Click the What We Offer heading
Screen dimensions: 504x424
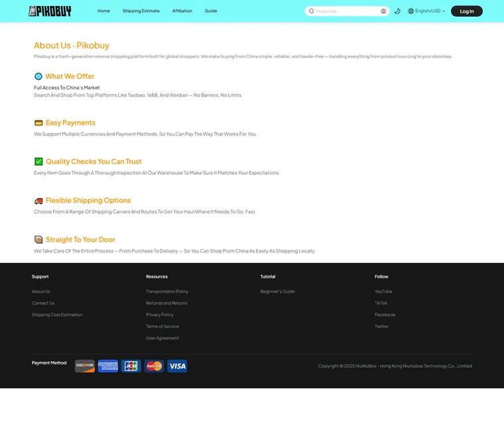click(x=70, y=76)
